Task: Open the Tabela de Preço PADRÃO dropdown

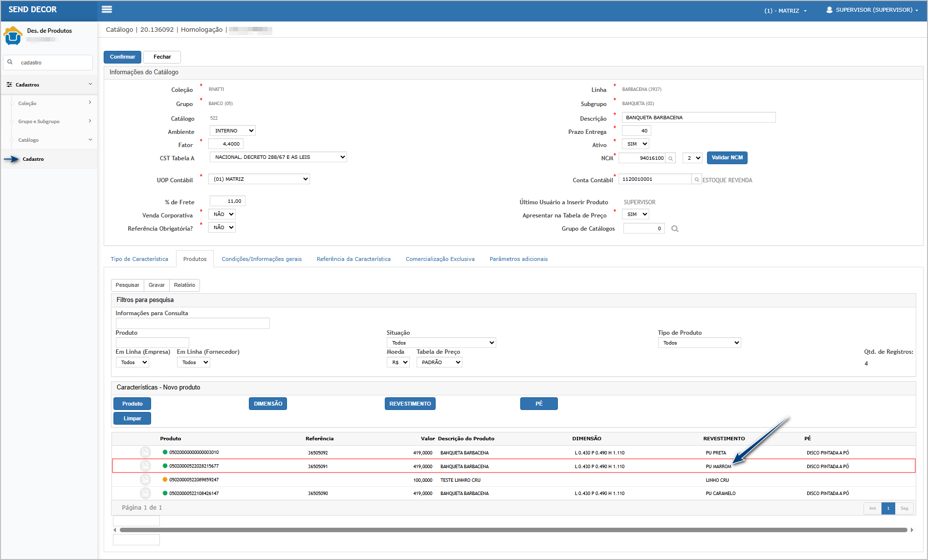Action: [x=439, y=363]
